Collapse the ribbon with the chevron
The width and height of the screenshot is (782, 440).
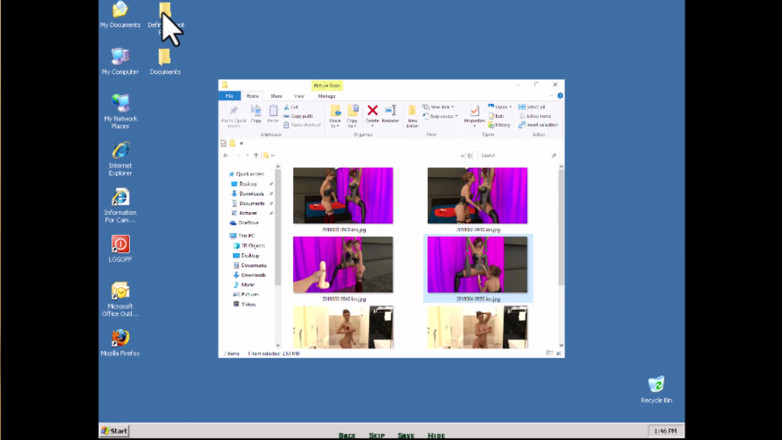pyautogui.click(x=551, y=96)
